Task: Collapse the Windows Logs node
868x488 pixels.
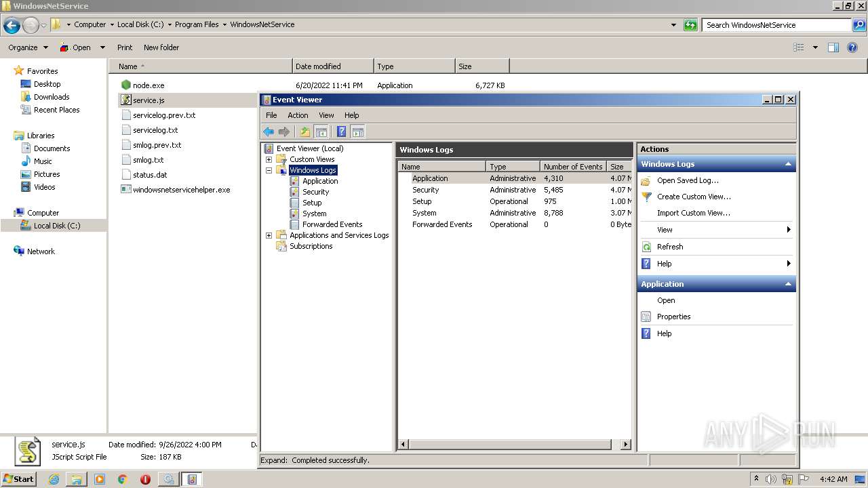Action: tap(269, 170)
